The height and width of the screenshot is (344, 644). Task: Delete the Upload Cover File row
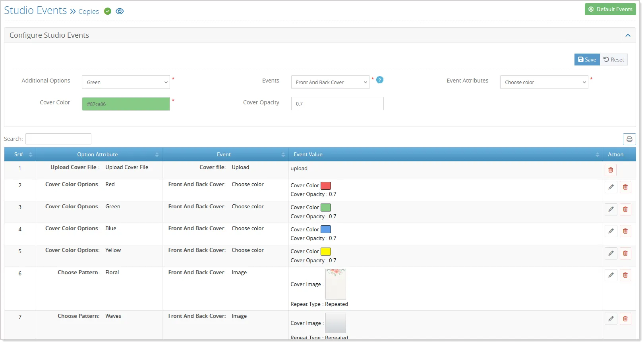(611, 170)
